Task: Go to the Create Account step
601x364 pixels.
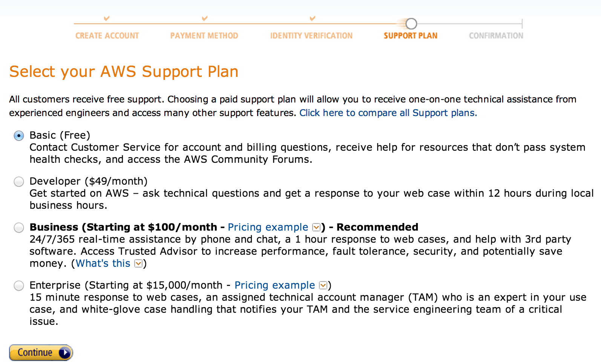Action: (x=107, y=36)
